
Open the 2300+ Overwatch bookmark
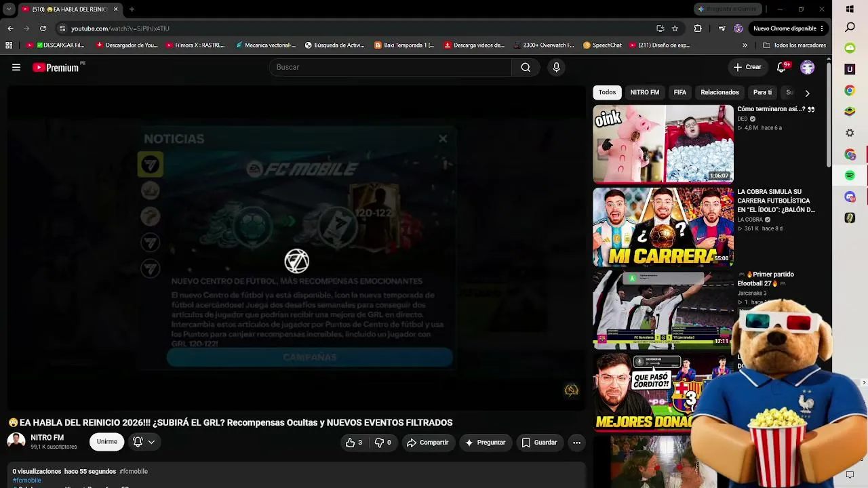[x=544, y=45]
